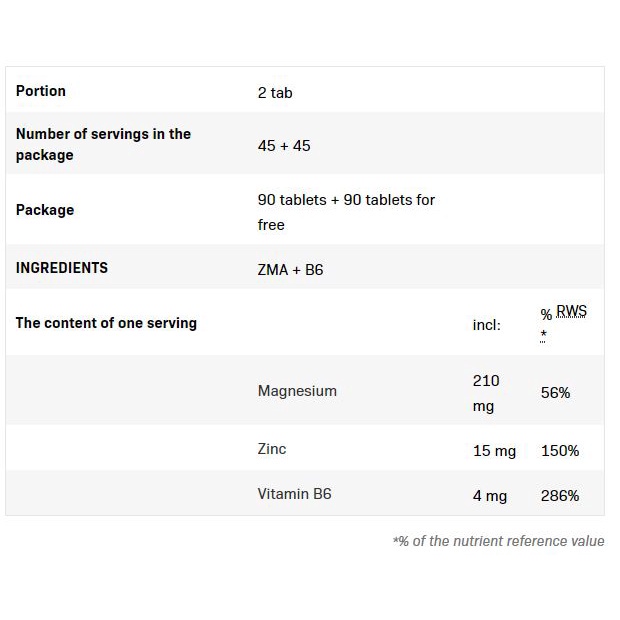Click the 'incl:' column header
620x620 pixels.
487,325
